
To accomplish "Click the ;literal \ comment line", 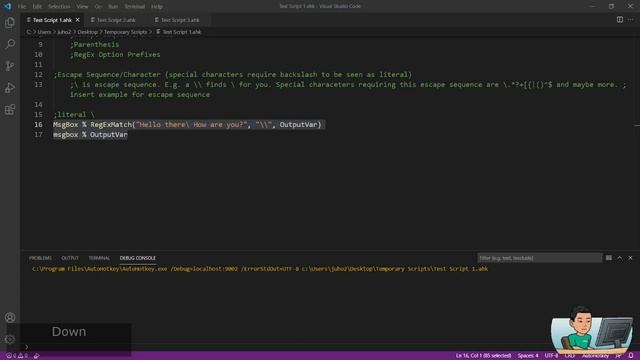I will click(x=74, y=115).
